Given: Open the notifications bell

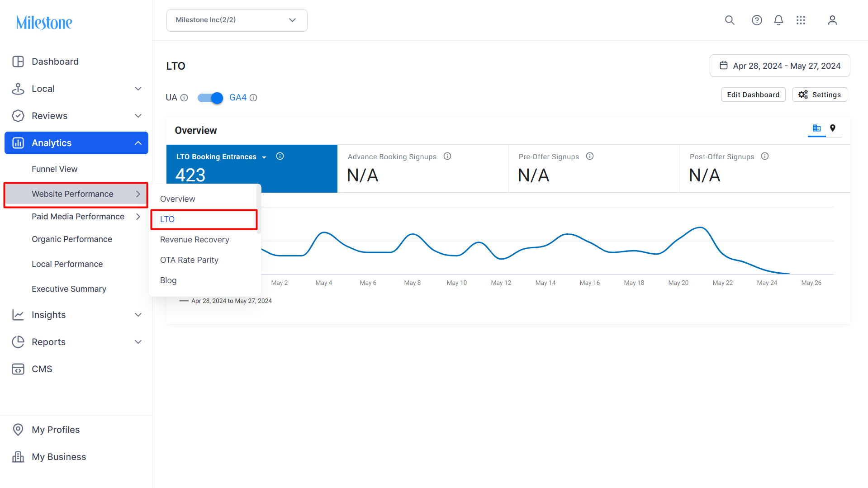Looking at the screenshot, I should pos(778,20).
